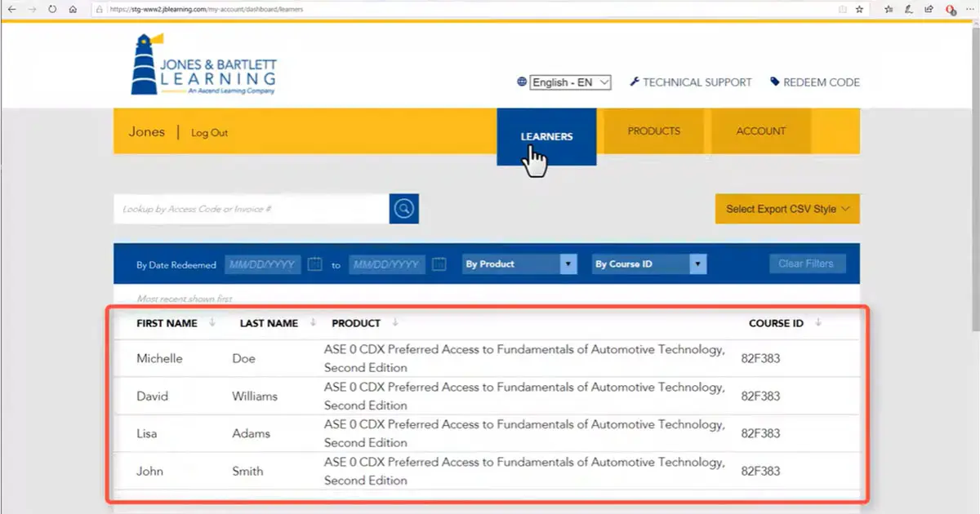The height and width of the screenshot is (514, 980).
Task: Click the wrench icon next to Technical Support
Action: pos(634,82)
